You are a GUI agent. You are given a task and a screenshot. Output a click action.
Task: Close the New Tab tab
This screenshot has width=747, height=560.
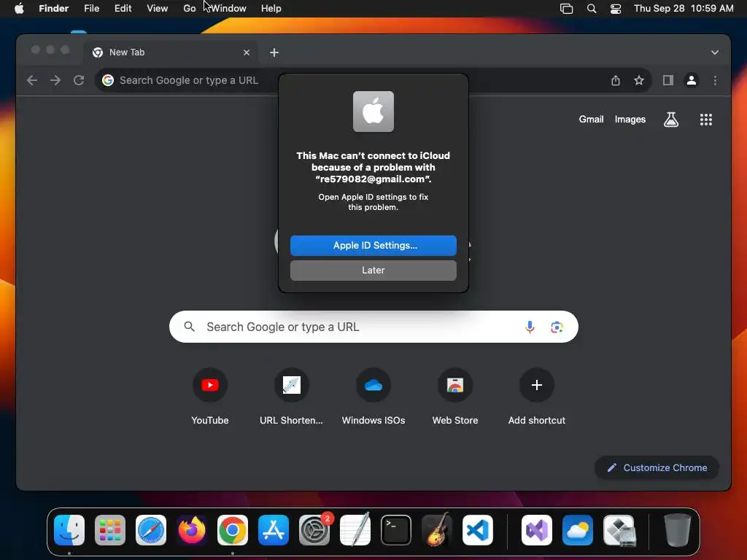(x=247, y=52)
